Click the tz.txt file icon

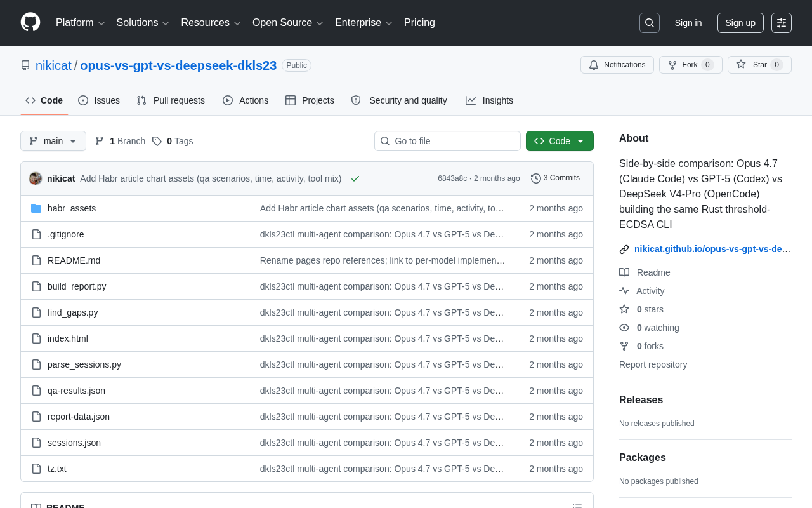pyautogui.click(x=36, y=469)
